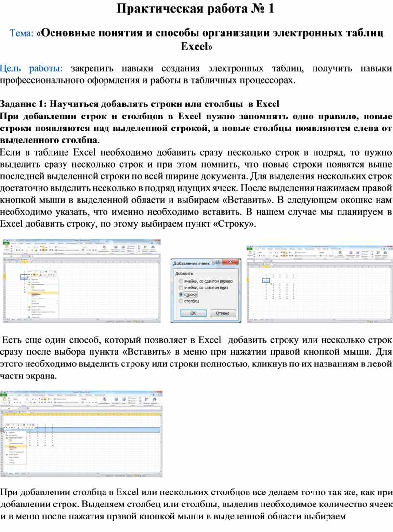Open the Excel screenshot showing the context menu, left of the dialog
This screenshot has height=532, width=393.
coord(82,281)
